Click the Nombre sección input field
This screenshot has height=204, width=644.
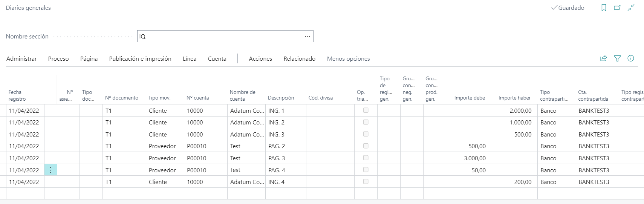pos(220,37)
